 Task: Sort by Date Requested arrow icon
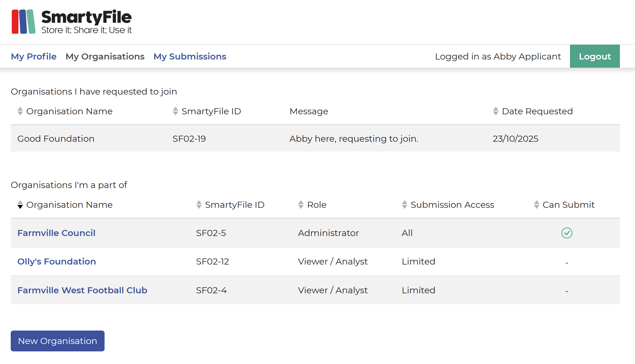pos(496,111)
